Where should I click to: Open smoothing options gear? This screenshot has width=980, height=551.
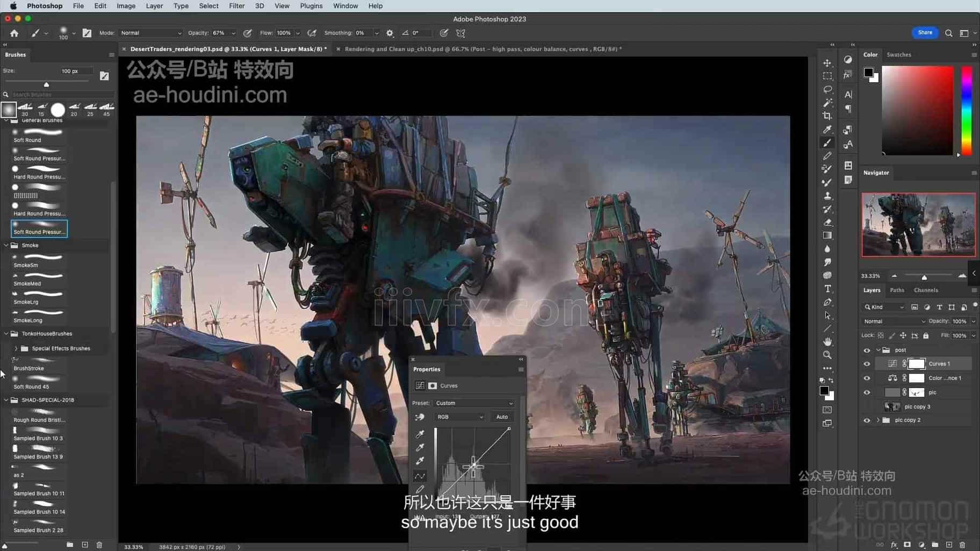(x=390, y=33)
